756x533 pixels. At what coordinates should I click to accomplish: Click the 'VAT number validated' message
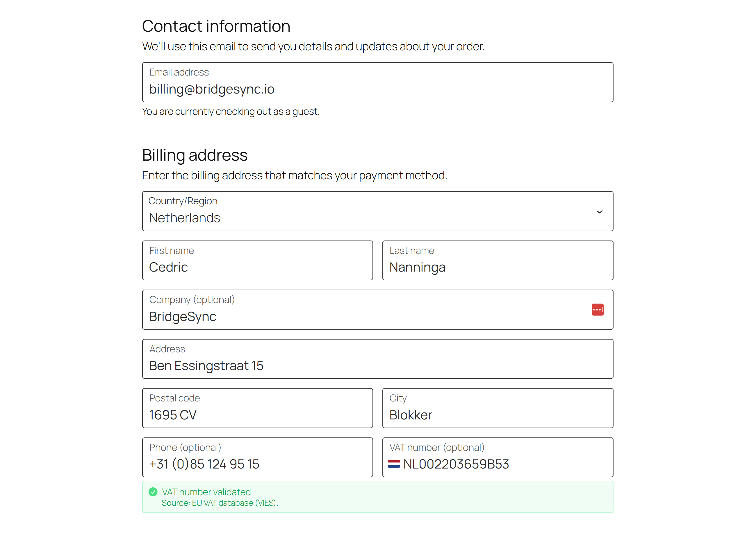(206, 492)
